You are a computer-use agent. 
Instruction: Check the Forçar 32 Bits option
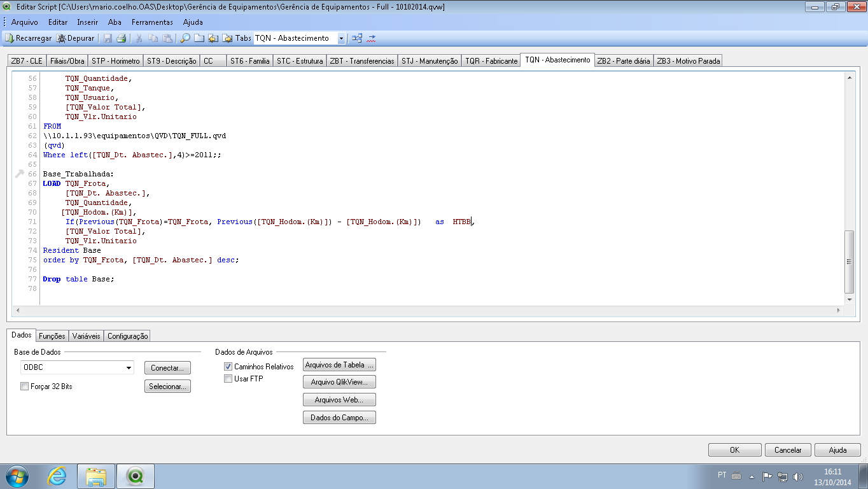24,386
